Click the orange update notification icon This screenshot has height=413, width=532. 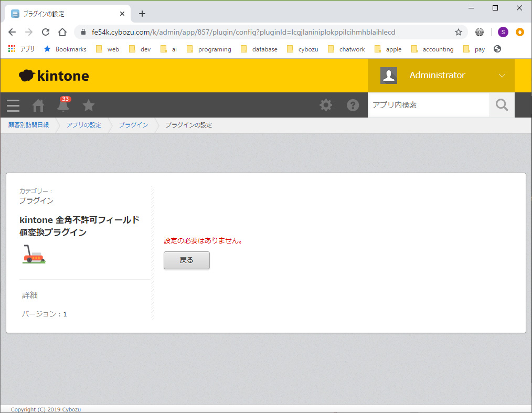(519, 32)
